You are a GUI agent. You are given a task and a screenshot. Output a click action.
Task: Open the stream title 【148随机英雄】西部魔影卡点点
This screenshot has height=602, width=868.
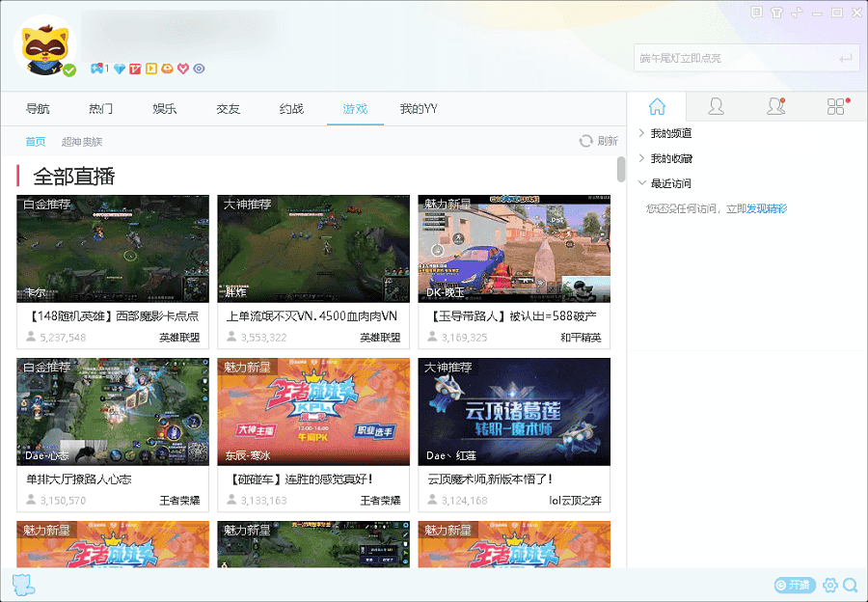pyautogui.click(x=113, y=316)
